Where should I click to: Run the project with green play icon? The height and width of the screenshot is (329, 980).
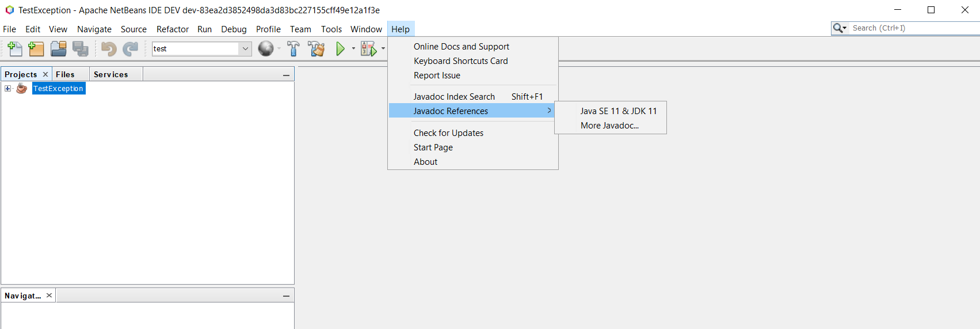coord(341,49)
